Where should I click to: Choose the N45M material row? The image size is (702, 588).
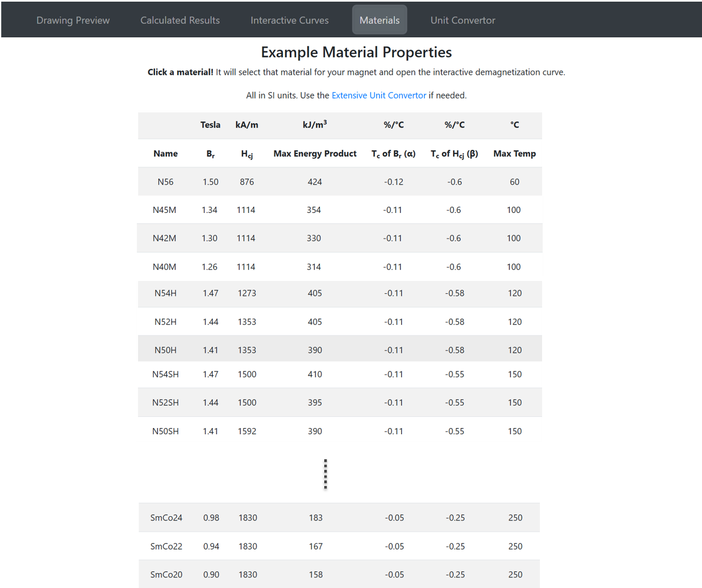pyautogui.click(x=164, y=210)
